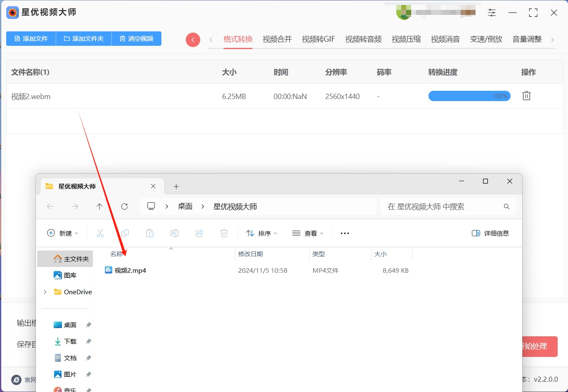Open the 排序 sort dropdown
Viewport: 568px width, 392px height.
[262, 233]
